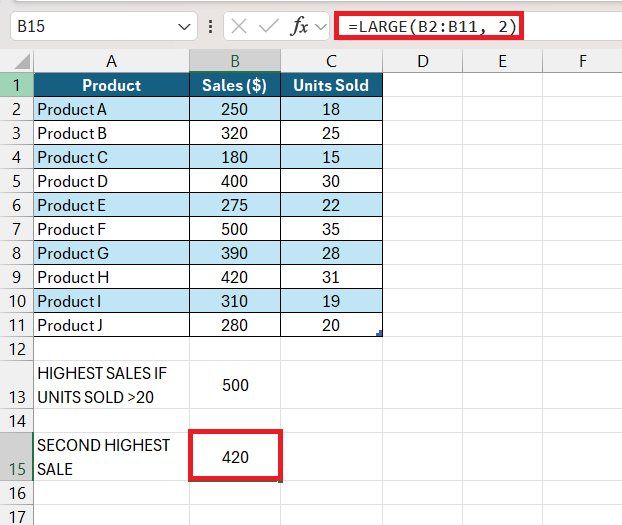This screenshot has width=622, height=525.
Task: Click units sold value 25
Action: pos(331,133)
